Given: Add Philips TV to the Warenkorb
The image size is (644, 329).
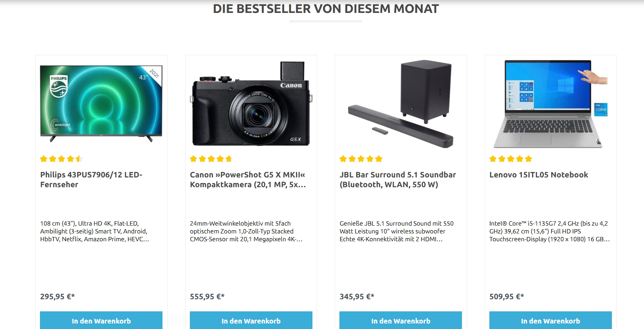Looking at the screenshot, I should [101, 321].
